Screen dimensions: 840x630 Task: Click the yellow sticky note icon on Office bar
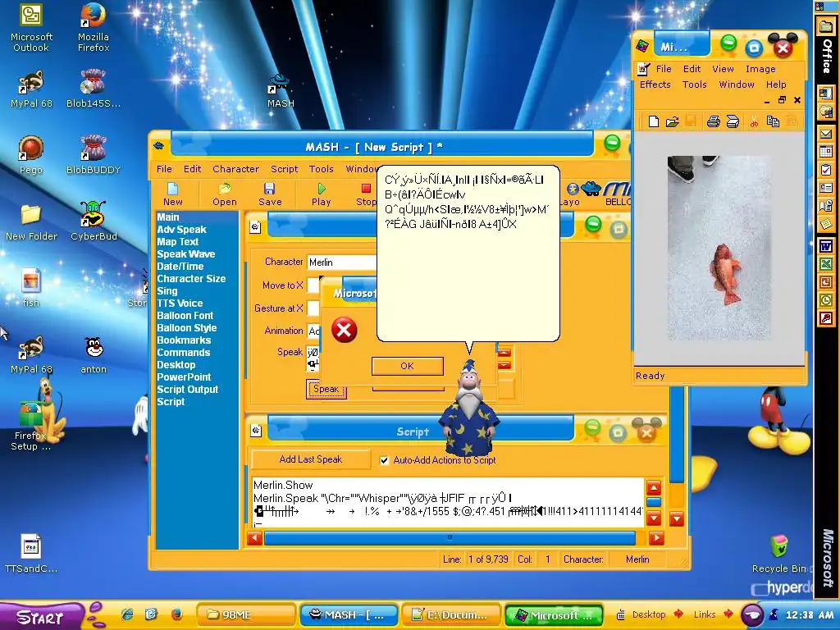click(x=825, y=223)
